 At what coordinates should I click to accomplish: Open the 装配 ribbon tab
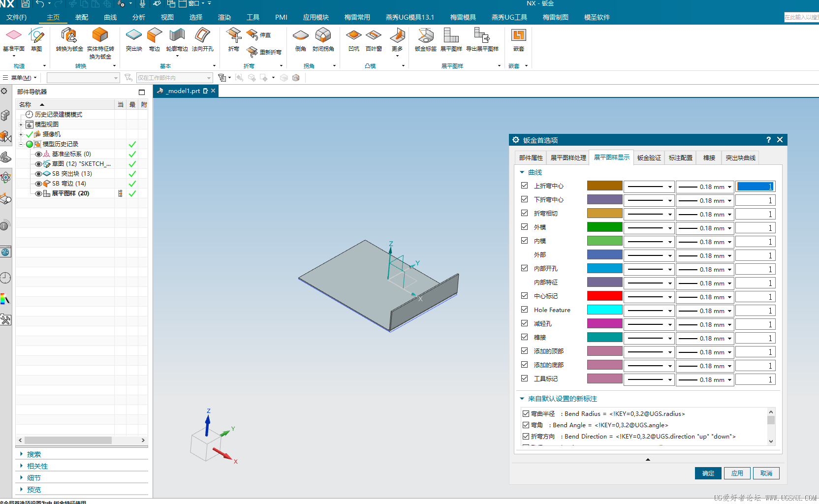(x=82, y=17)
